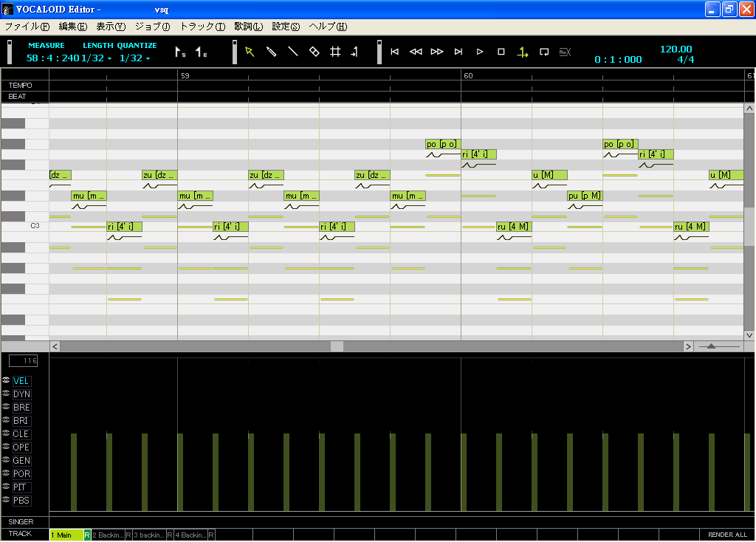756x542 pixels.
Task: Show VEL parameter overlay eye
Action: [6, 380]
